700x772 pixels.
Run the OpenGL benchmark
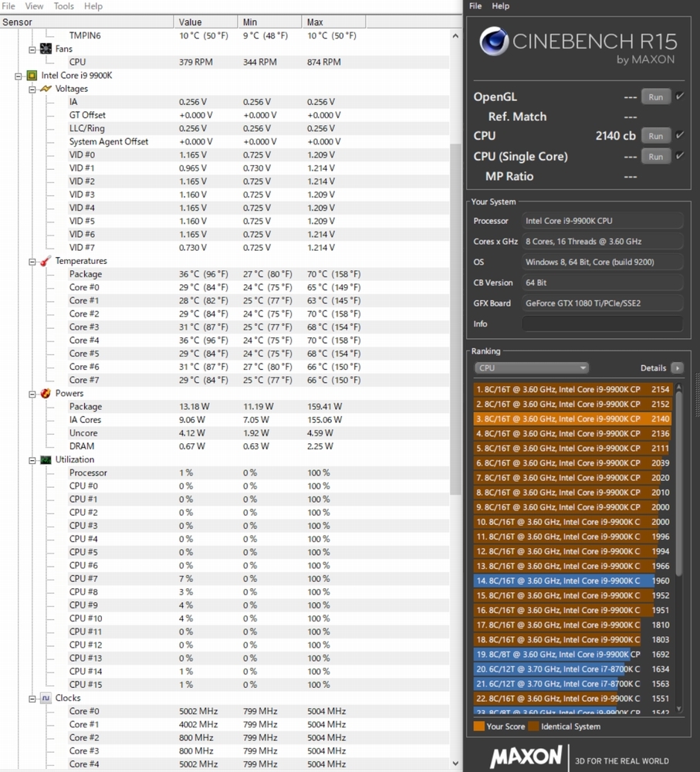pos(656,97)
